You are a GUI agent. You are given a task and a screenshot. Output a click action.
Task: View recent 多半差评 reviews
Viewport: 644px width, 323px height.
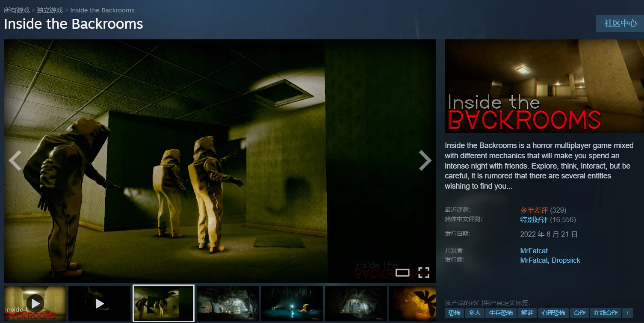534,210
